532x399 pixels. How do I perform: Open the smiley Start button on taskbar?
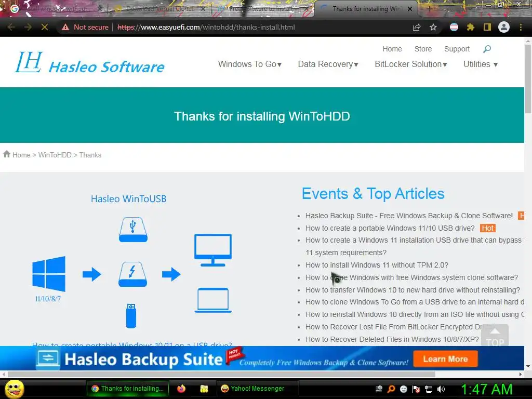click(x=14, y=389)
